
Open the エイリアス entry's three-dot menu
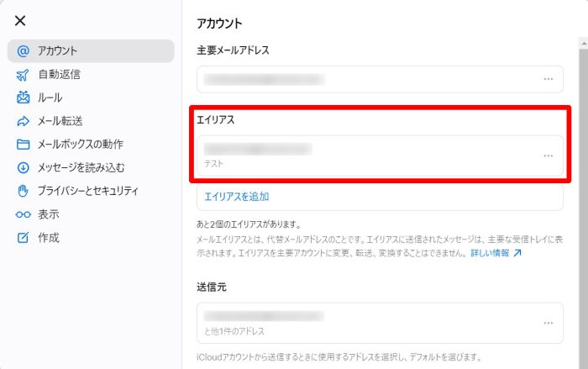(548, 156)
